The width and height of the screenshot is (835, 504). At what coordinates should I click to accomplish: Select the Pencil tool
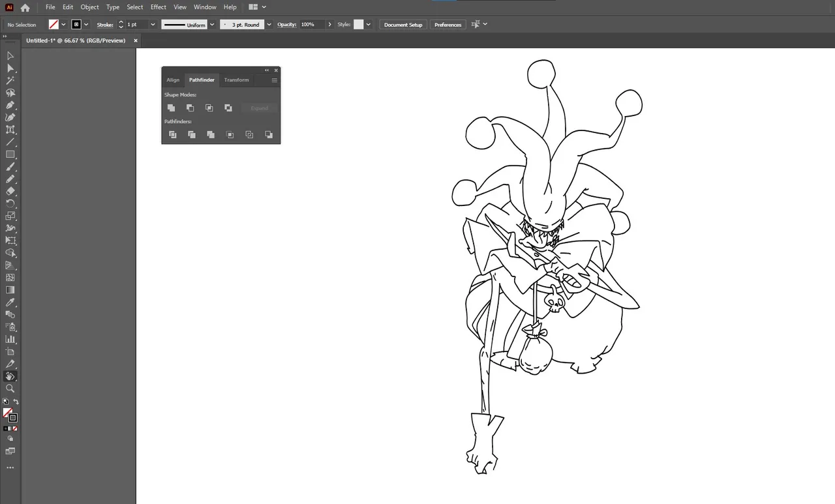pos(10,179)
